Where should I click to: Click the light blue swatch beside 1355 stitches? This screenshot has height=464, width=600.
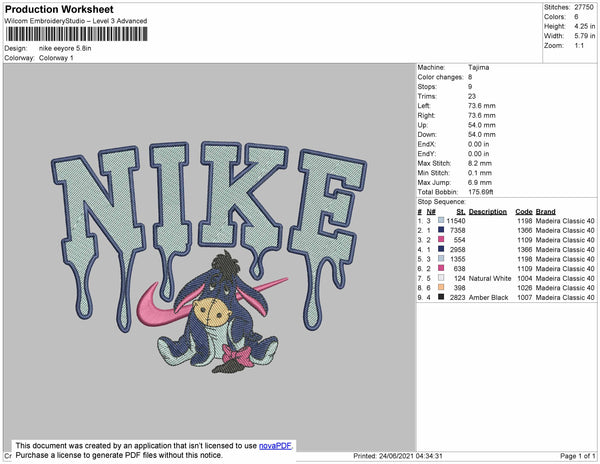click(x=441, y=259)
